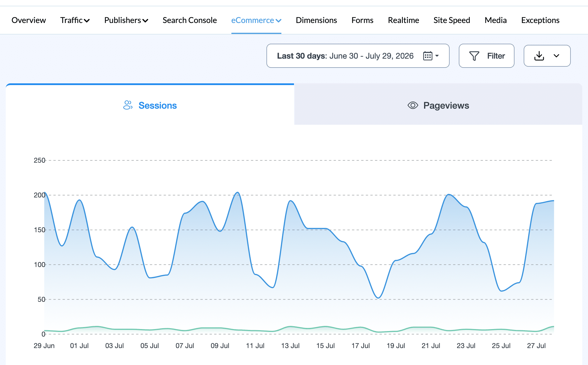Image resolution: width=588 pixels, height=365 pixels.
Task: Open the eCommerce menu
Action: [x=256, y=20]
